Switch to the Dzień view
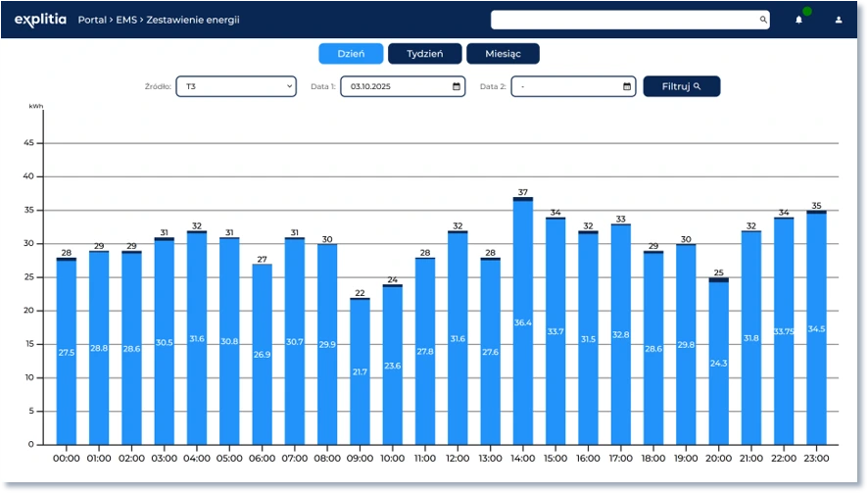 click(x=351, y=54)
